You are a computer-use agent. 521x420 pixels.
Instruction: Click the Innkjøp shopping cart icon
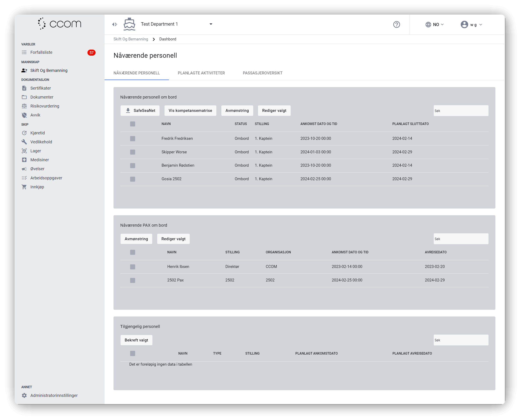24,187
